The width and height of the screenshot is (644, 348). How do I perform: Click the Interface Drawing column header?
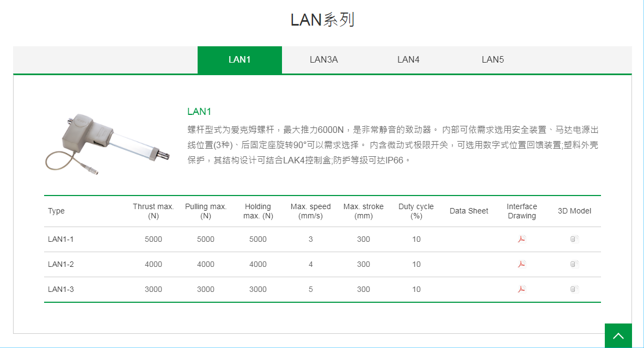tap(522, 211)
